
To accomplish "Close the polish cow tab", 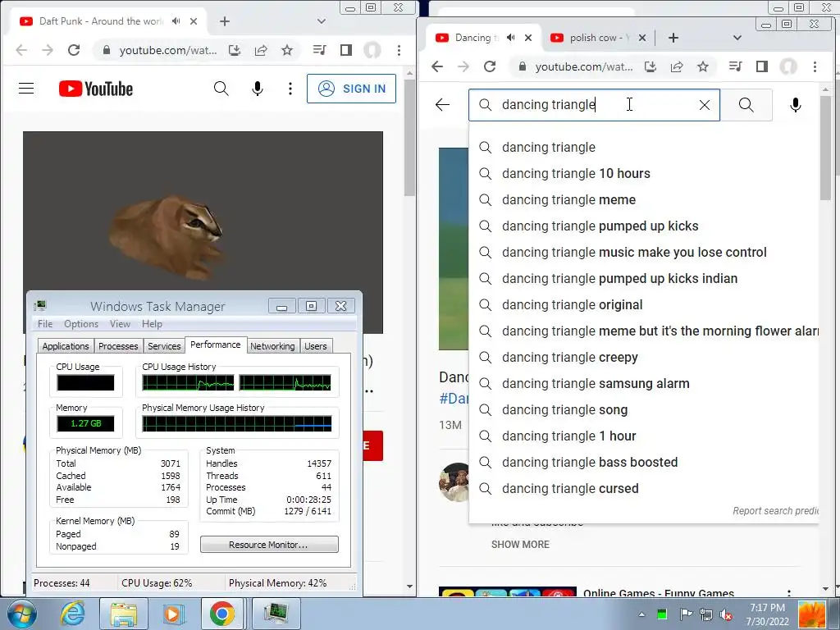I will pyautogui.click(x=642, y=38).
